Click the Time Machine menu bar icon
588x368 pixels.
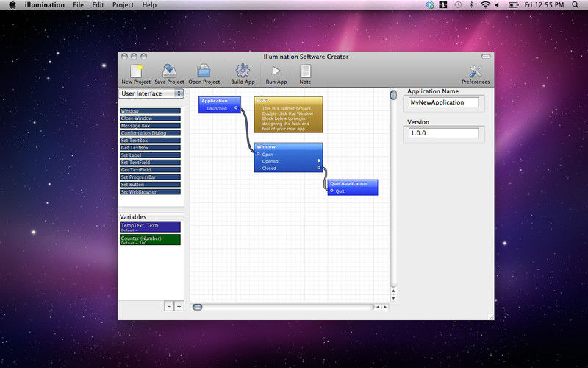458,5
